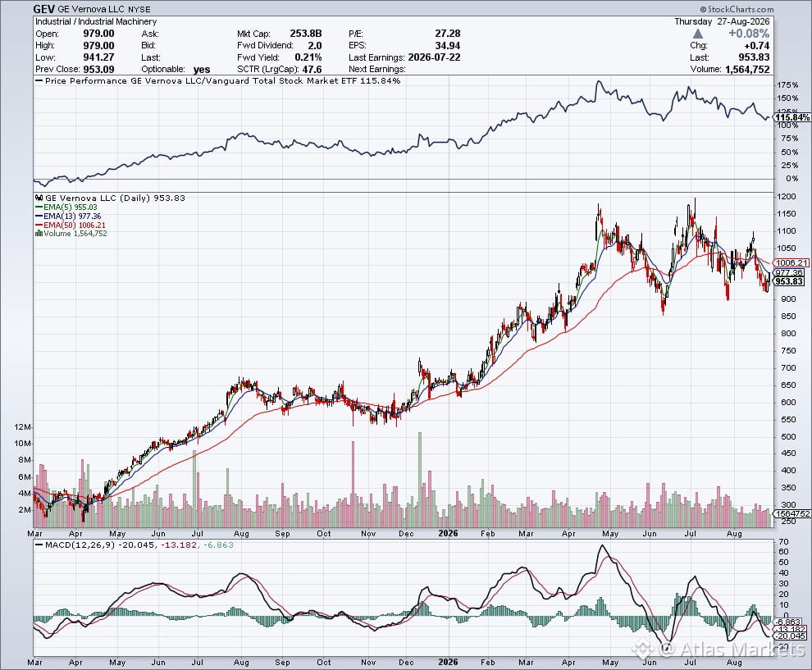This screenshot has width=812, height=670.
Task: Click the P/E value 27.28
Action: [x=448, y=34]
